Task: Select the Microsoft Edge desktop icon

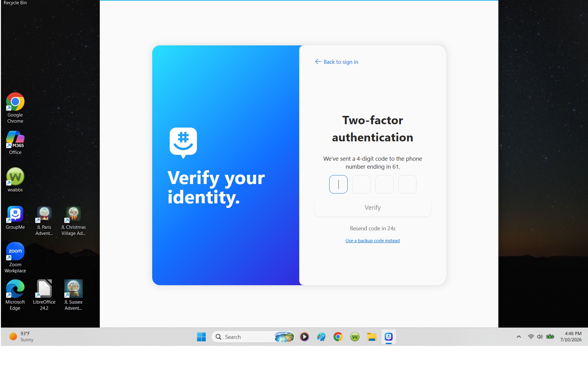Action: pyautogui.click(x=15, y=295)
